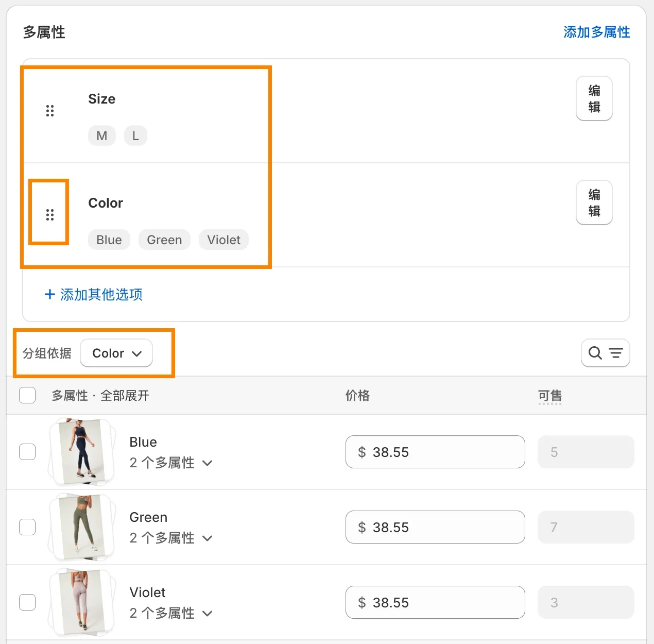Click 添加其他选项 to add another option
Viewport: 654px width, 644px height.
point(93,294)
